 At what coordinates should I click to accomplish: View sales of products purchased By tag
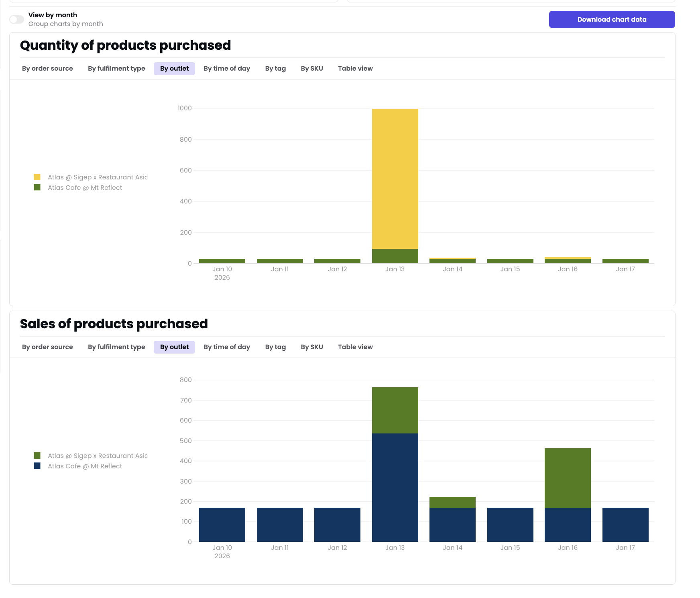pos(275,347)
